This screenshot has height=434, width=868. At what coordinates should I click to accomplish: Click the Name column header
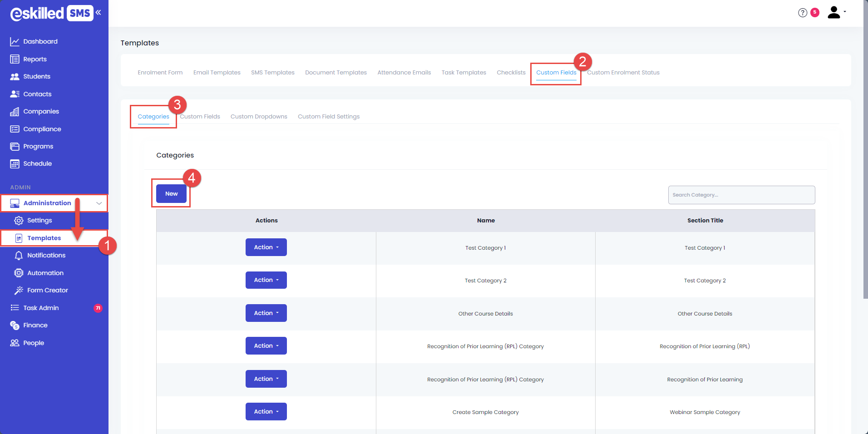click(486, 221)
